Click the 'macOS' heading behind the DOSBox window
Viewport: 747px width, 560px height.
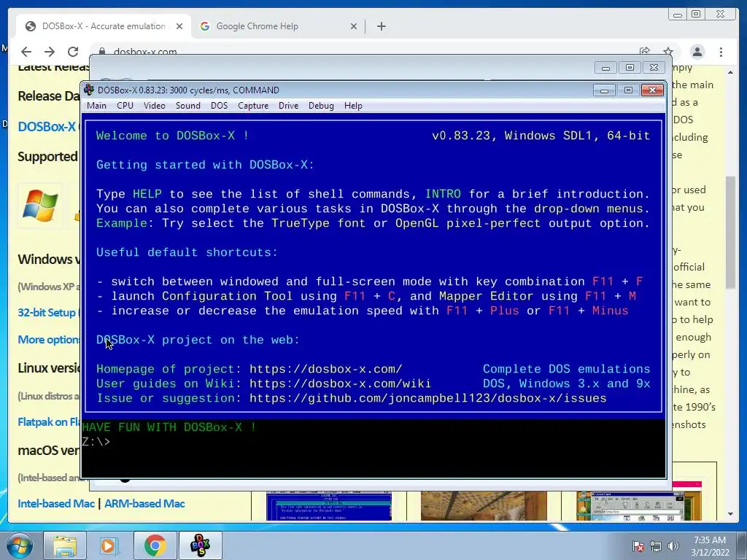pyautogui.click(x=49, y=450)
